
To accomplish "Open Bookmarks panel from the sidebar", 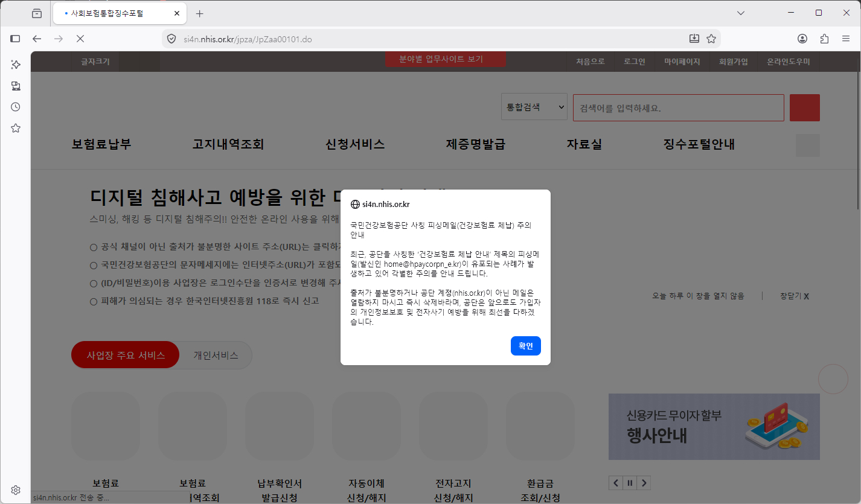I will click(16, 128).
